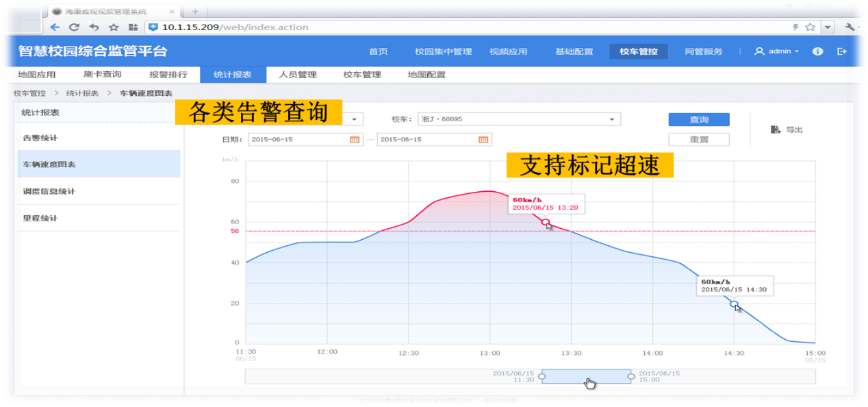This screenshot has width=868, height=407.
Task: Select 告警统计 in the left sidebar
Action: [40, 138]
